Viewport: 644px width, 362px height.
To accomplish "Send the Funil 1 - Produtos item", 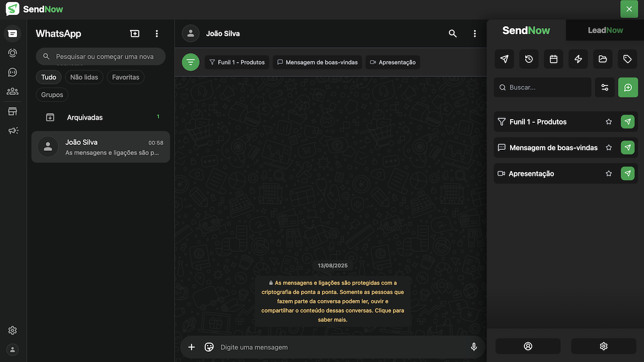I will [627, 122].
